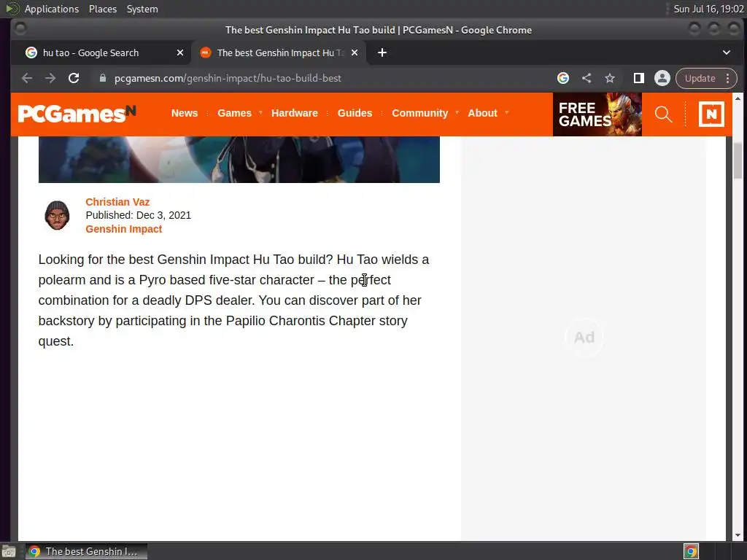Click the Ad placeholder in sidebar
The image size is (747, 560).
coord(584,337)
